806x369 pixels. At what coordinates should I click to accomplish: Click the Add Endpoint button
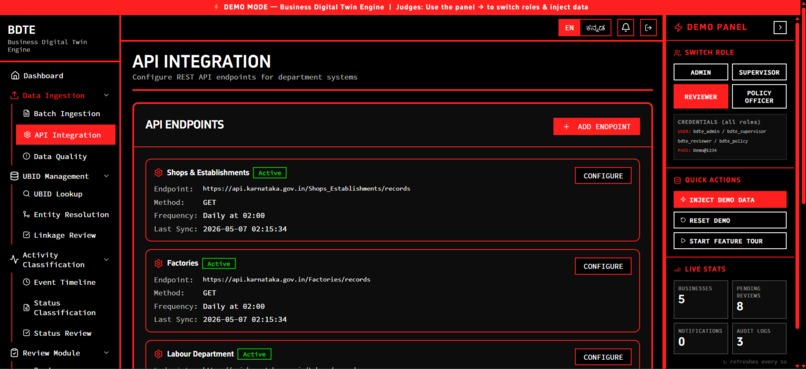click(596, 126)
